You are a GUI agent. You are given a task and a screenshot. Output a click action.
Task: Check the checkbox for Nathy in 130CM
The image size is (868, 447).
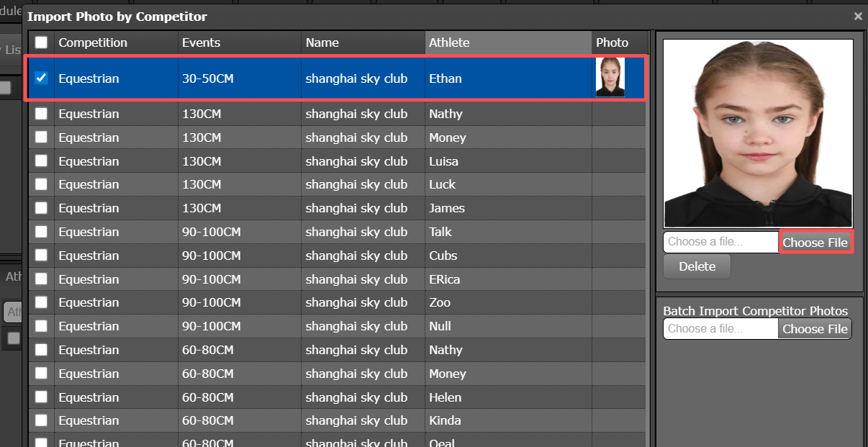tap(41, 113)
